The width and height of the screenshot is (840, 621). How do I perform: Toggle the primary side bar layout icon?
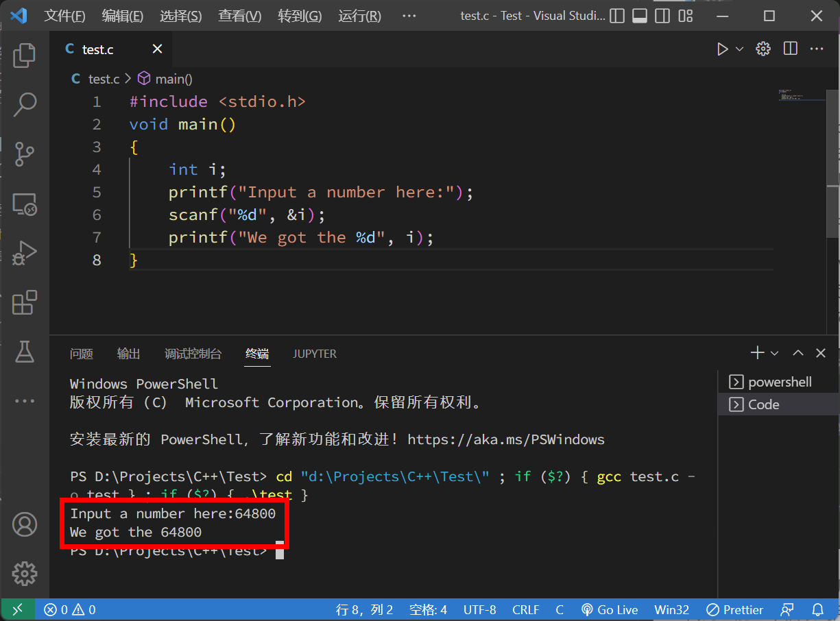tap(617, 16)
